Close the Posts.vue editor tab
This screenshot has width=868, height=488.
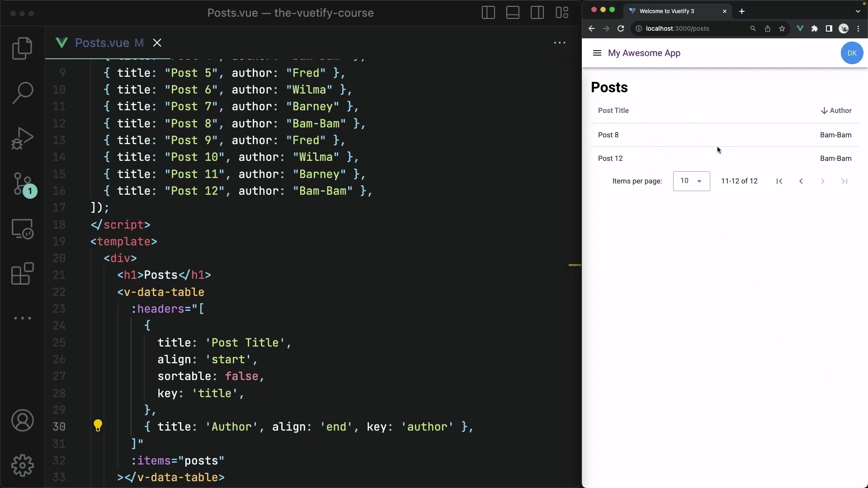(x=157, y=42)
